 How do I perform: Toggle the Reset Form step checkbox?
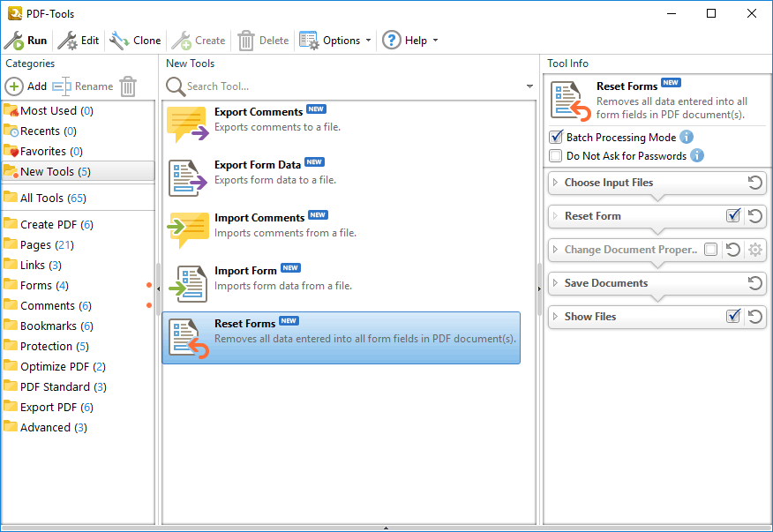click(733, 215)
